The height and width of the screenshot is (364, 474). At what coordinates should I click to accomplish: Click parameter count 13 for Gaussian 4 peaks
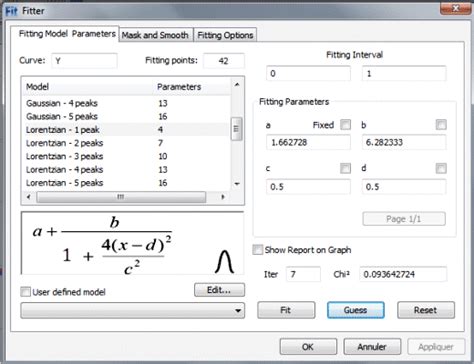163,103
